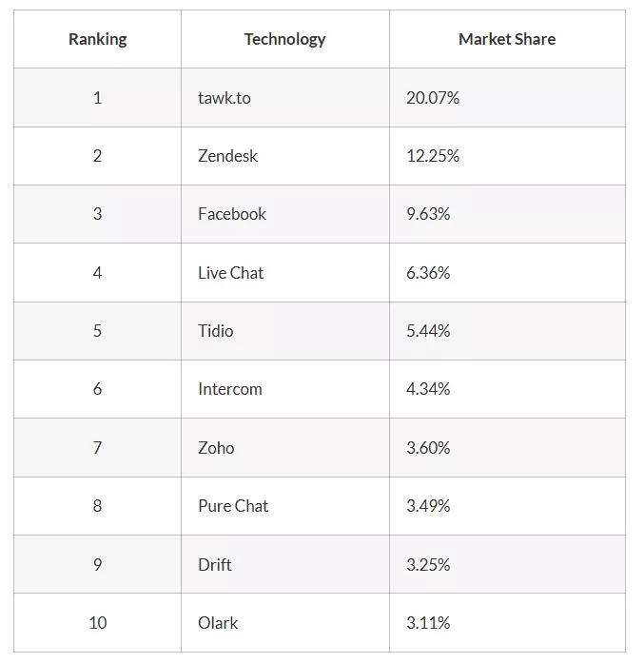Click the Ranking column header
This screenshot has width=644, height=663.
click(x=97, y=39)
